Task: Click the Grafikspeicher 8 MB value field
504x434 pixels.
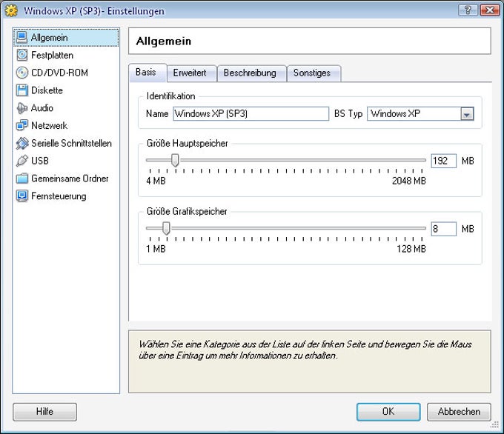Action: [x=443, y=229]
